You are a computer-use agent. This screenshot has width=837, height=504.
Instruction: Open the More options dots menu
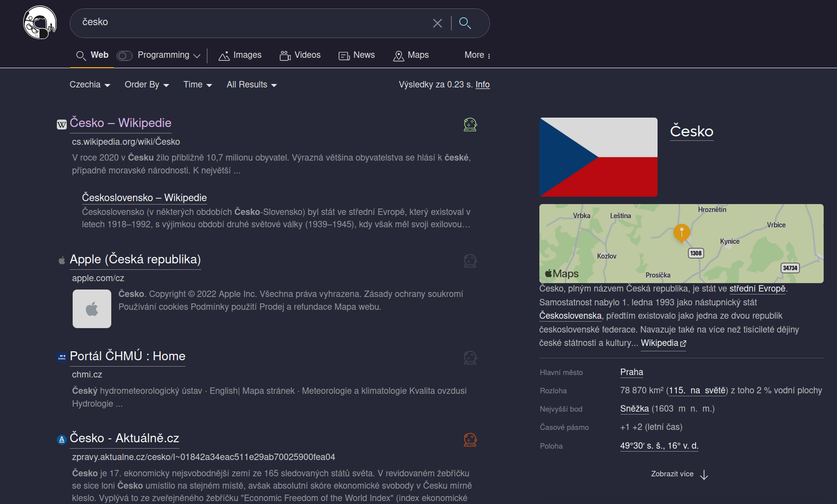click(478, 55)
